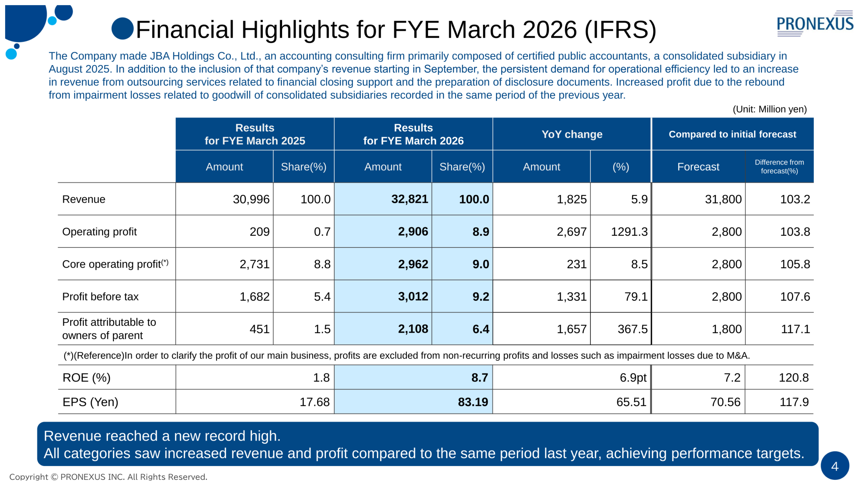The height and width of the screenshot is (488, 868).
Task: Click the forecast difference value 117.1
Action: pyautogui.click(x=795, y=329)
